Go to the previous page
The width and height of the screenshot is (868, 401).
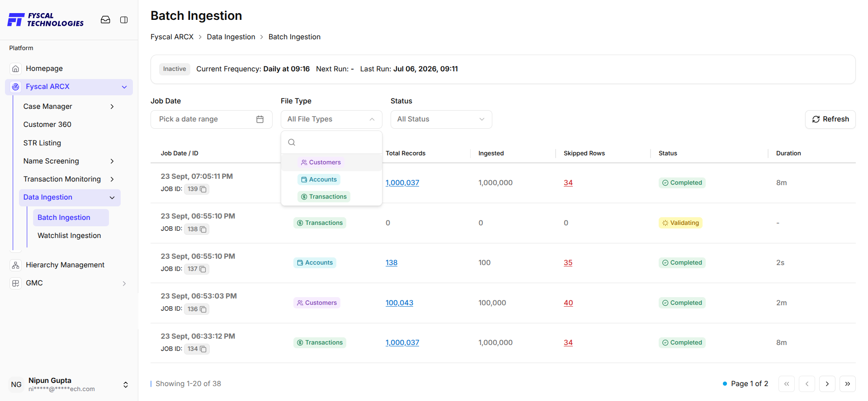tap(807, 384)
